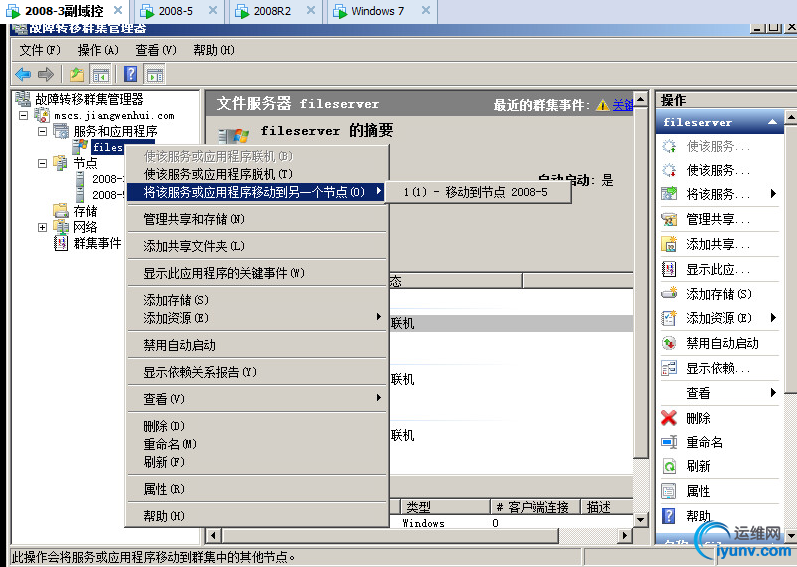The height and width of the screenshot is (567, 797).
Task: Click the Add resource icon in Actions pane
Action: click(669, 318)
